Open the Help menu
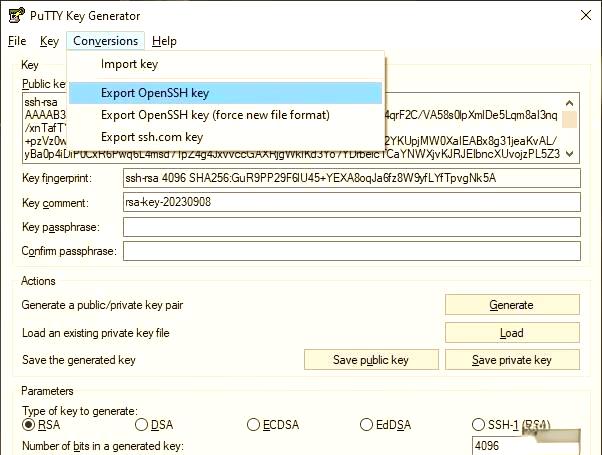This screenshot has height=455, width=602. 164,41
